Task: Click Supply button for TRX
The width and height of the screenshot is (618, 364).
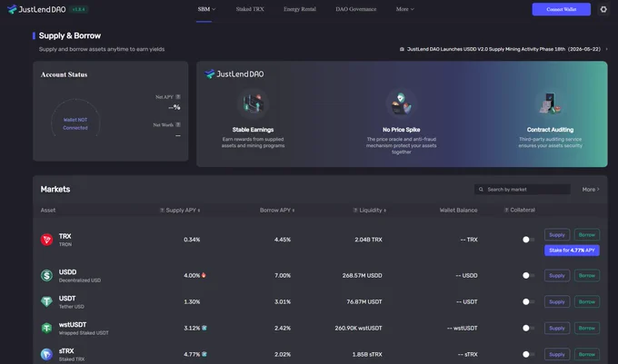Action: tap(557, 235)
